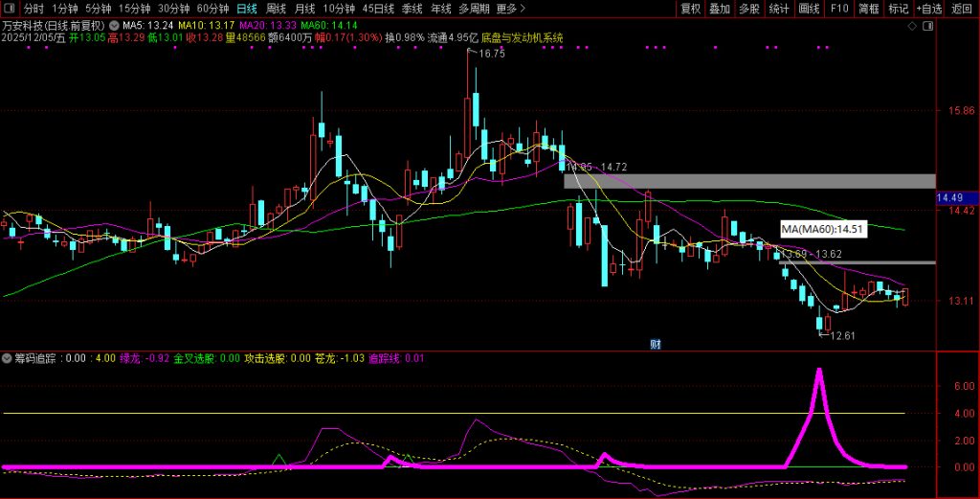Switch to the 周线 weekly chart
Screen dimensions: 980x499
coord(276,9)
